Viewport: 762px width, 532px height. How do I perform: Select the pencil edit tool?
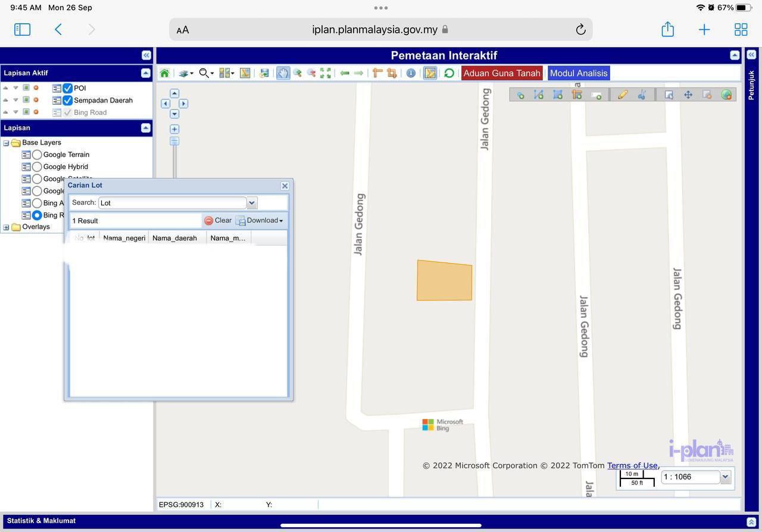(x=623, y=95)
